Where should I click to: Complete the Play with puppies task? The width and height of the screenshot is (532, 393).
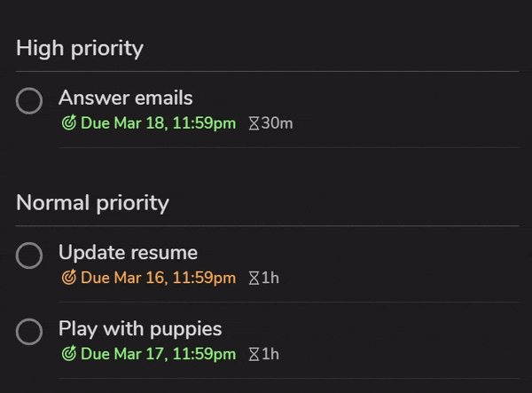(29, 332)
